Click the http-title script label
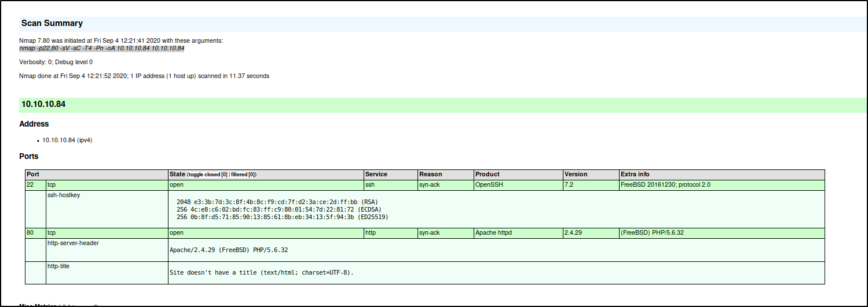 58,267
